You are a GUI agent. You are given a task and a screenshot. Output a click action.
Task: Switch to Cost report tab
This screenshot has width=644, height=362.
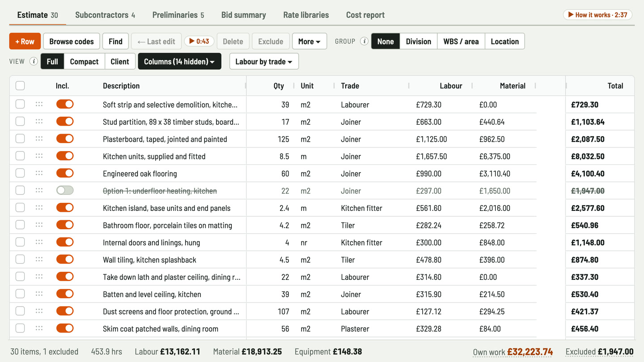(365, 15)
